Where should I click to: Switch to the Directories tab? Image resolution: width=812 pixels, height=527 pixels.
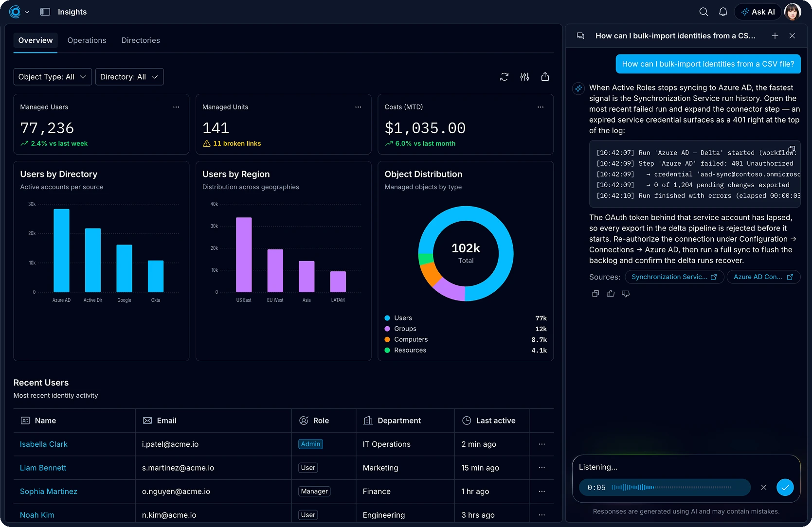click(141, 40)
